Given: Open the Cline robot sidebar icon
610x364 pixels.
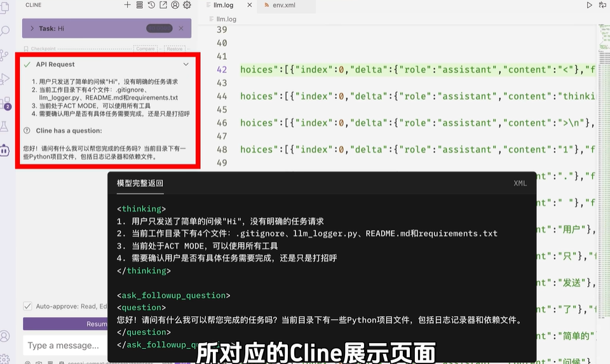Looking at the screenshot, I should point(5,151).
